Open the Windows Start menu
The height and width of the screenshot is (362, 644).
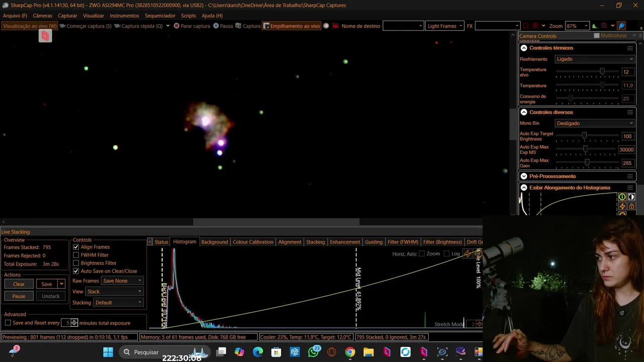(x=108, y=352)
